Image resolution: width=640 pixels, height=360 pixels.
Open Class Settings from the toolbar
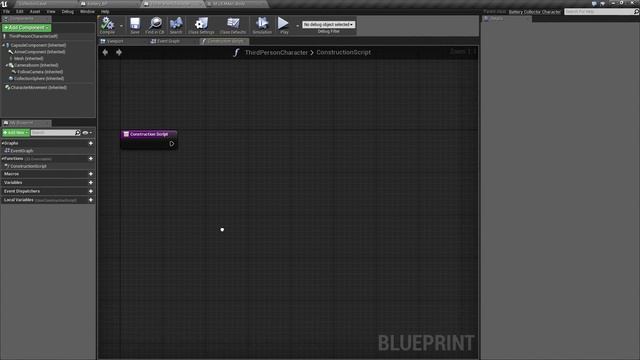click(201, 25)
